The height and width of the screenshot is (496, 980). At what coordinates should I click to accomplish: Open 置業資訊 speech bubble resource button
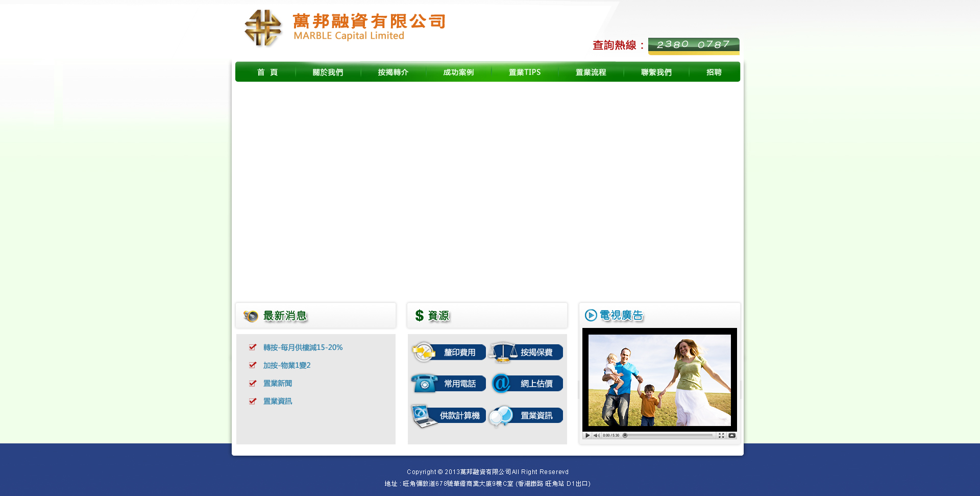pyautogui.click(x=527, y=416)
